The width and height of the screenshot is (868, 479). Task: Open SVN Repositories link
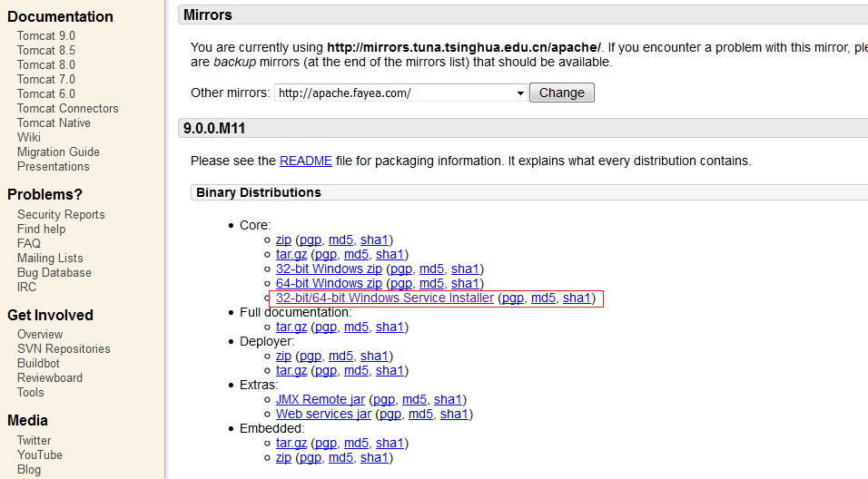click(64, 349)
